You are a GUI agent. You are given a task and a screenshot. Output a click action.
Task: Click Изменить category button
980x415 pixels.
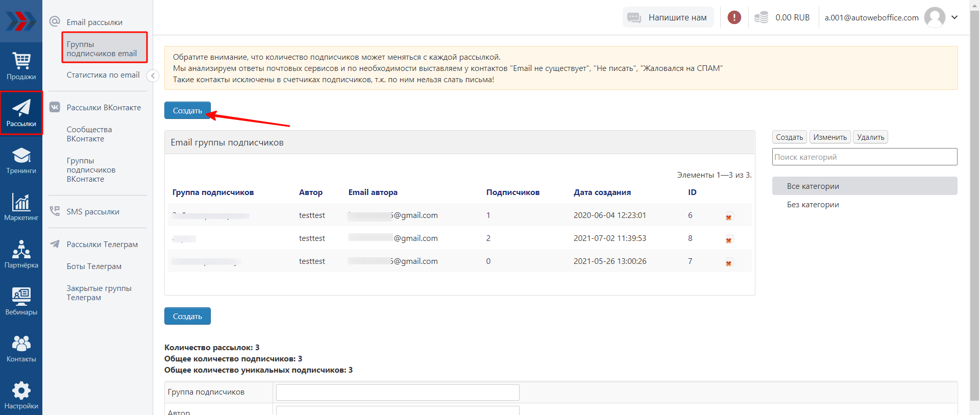829,137
